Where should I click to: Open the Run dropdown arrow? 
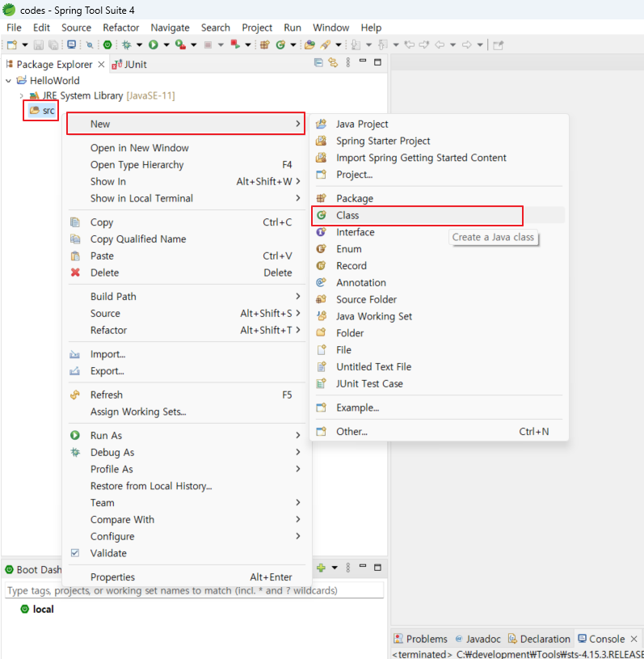166,44
